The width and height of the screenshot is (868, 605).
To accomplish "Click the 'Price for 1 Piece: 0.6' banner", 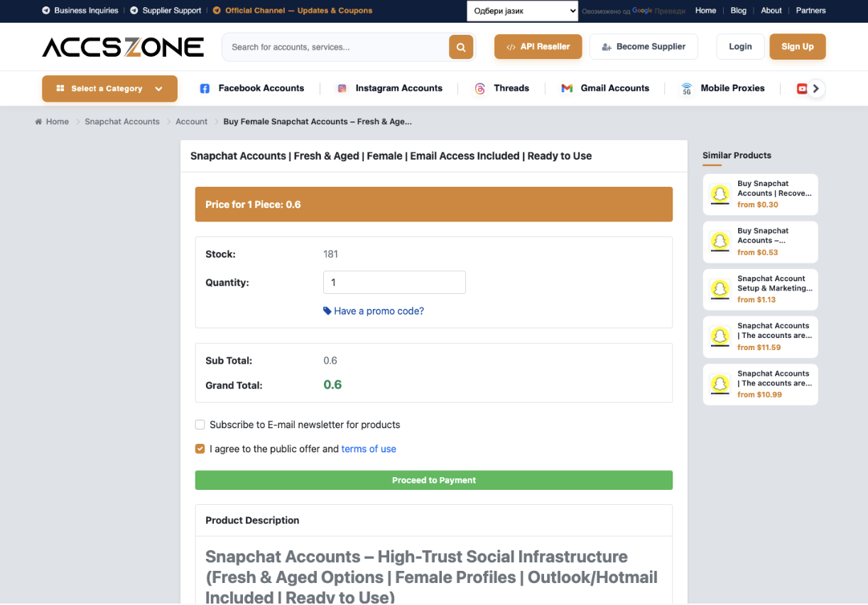I will click(x=434, y=205).
